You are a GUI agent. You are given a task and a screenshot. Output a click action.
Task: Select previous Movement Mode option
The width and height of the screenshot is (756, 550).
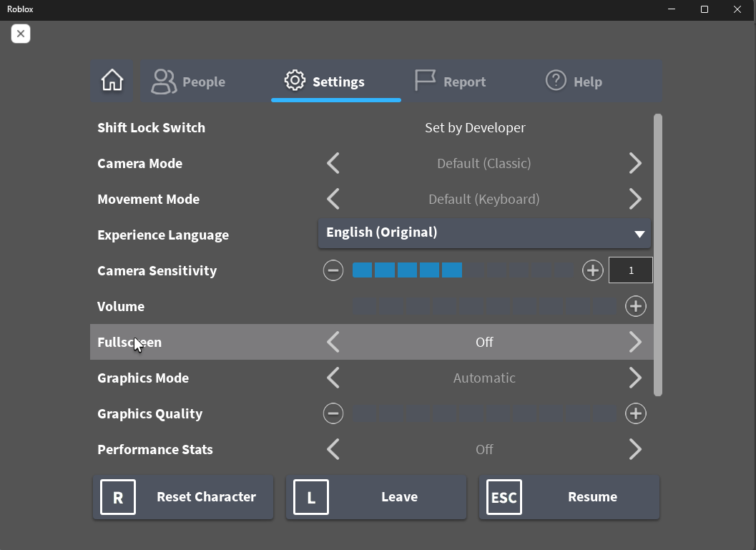point(333,199)
